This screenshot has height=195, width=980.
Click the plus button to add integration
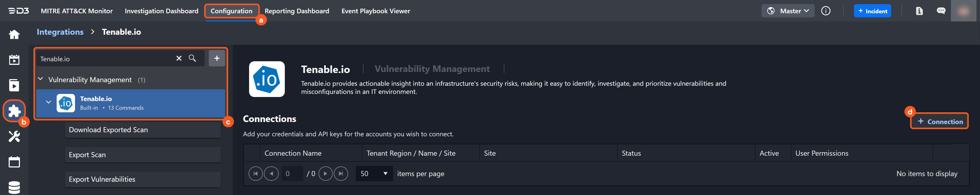[x=216, y=58]
